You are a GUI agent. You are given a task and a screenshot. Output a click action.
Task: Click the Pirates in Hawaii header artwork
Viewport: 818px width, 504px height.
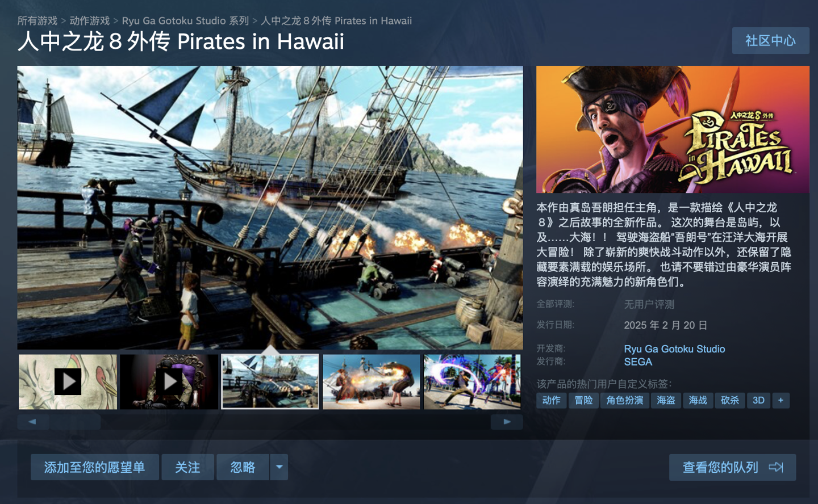click(673, 129)
